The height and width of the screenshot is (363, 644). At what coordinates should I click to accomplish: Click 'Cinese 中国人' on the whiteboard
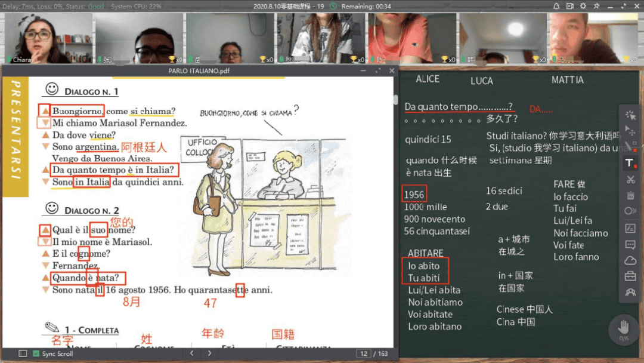coord(525,309)
